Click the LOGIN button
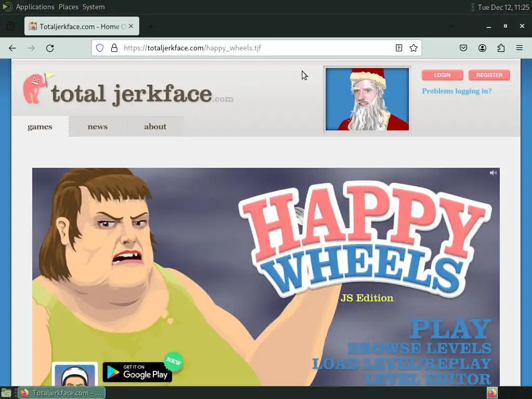 tap(443, 75)
